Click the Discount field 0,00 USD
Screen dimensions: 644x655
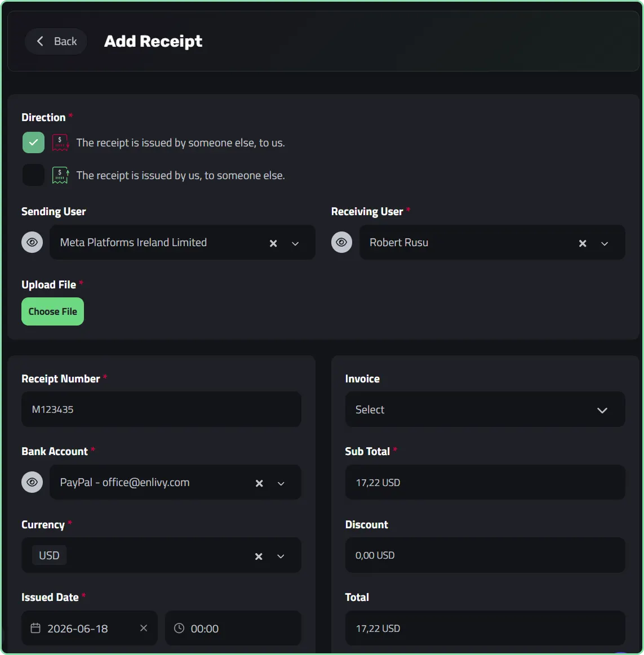pyautogui.click(x=485, y=555)
